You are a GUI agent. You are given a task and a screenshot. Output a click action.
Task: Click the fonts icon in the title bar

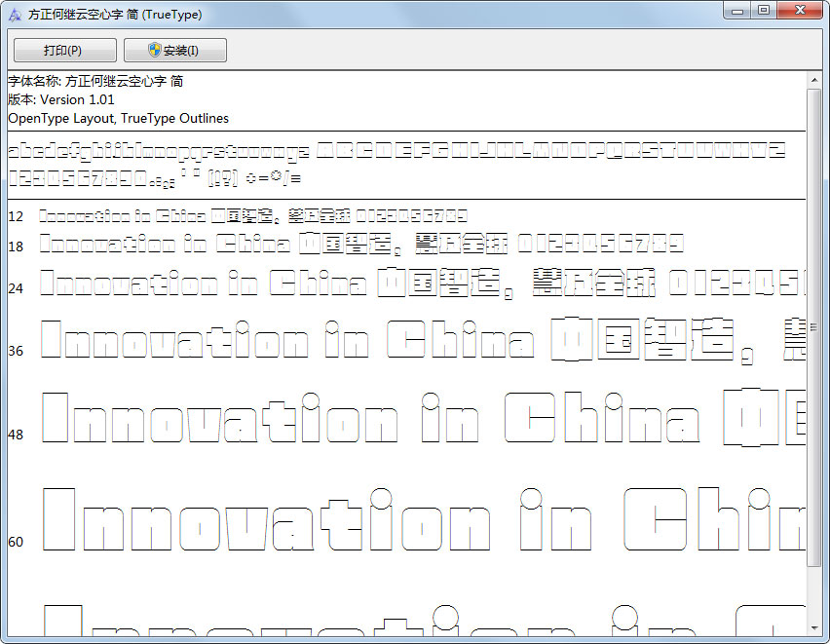click(x=14, y=14)
